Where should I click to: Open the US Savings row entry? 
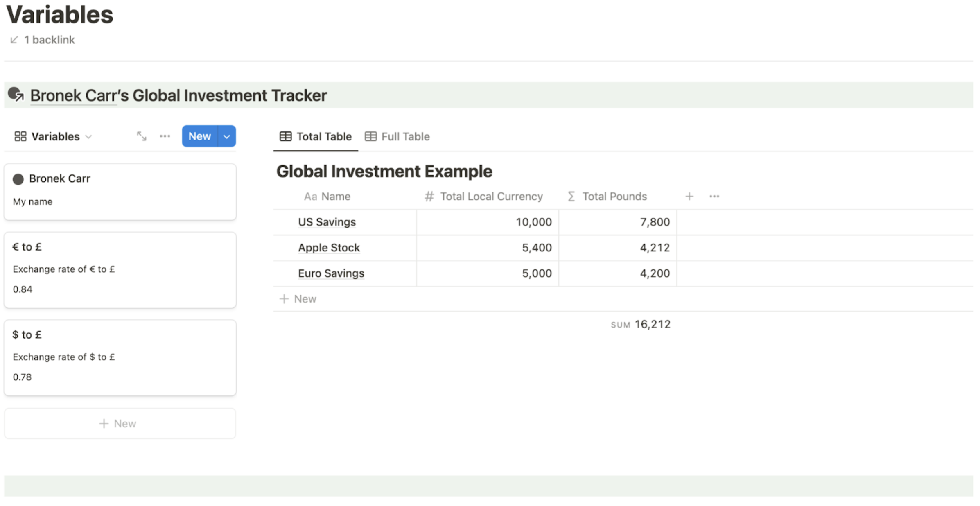[326, 222]
